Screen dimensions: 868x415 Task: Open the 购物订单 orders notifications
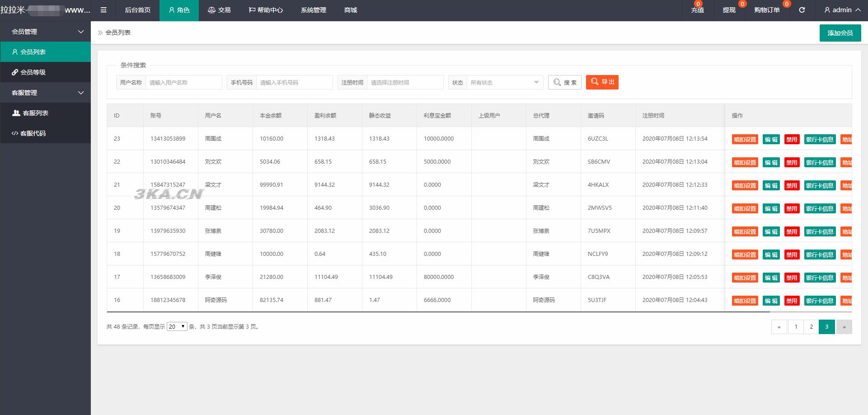767,10
